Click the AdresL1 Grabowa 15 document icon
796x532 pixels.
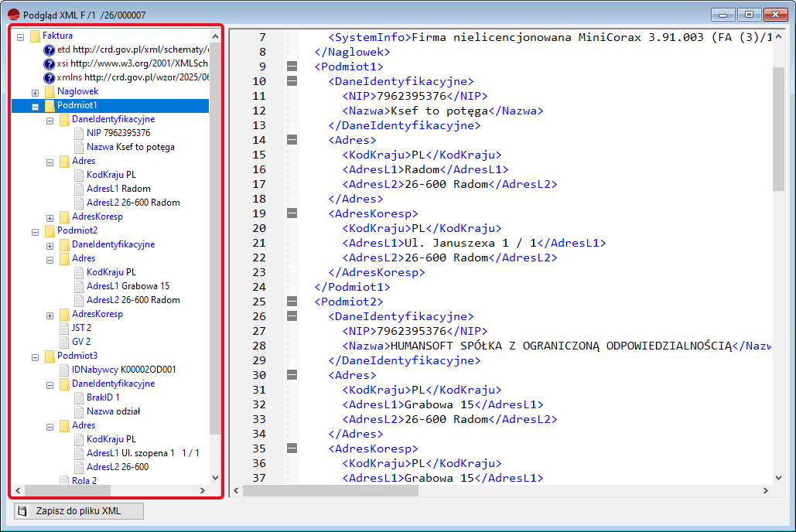tap(79, 286)
